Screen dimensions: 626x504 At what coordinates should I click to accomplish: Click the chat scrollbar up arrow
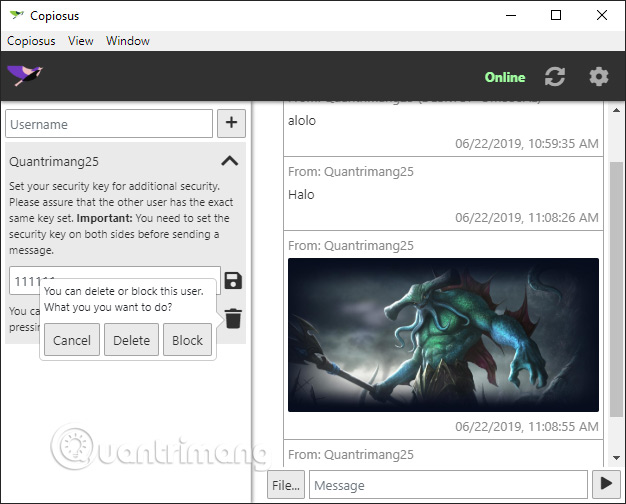coord(616,110)
